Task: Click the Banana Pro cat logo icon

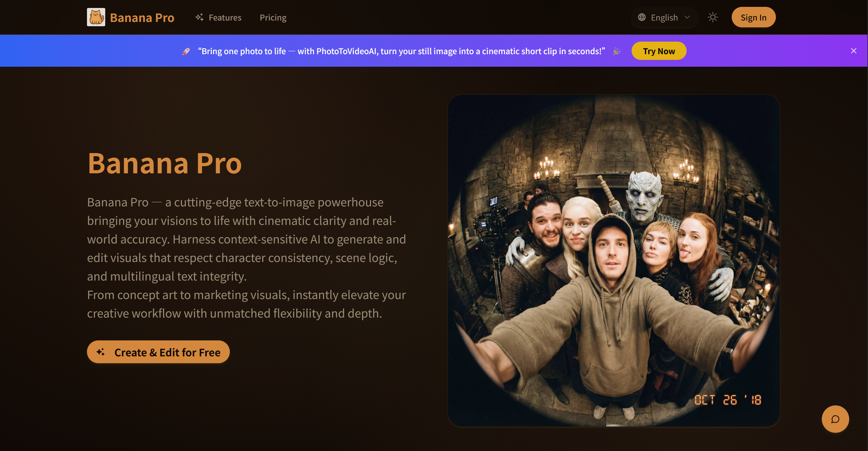Action: 96,17
